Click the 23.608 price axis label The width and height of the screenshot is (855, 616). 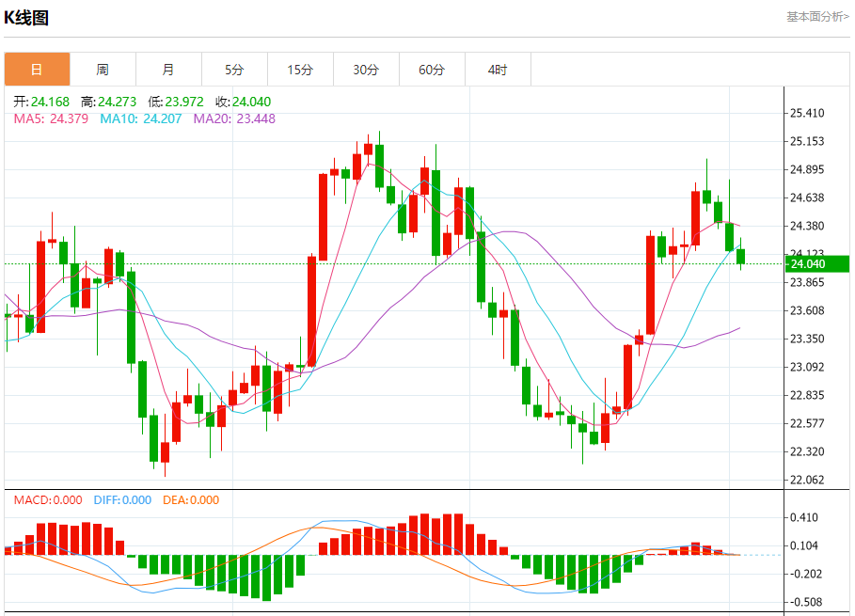pyautogui.click(x=807, y=310)
